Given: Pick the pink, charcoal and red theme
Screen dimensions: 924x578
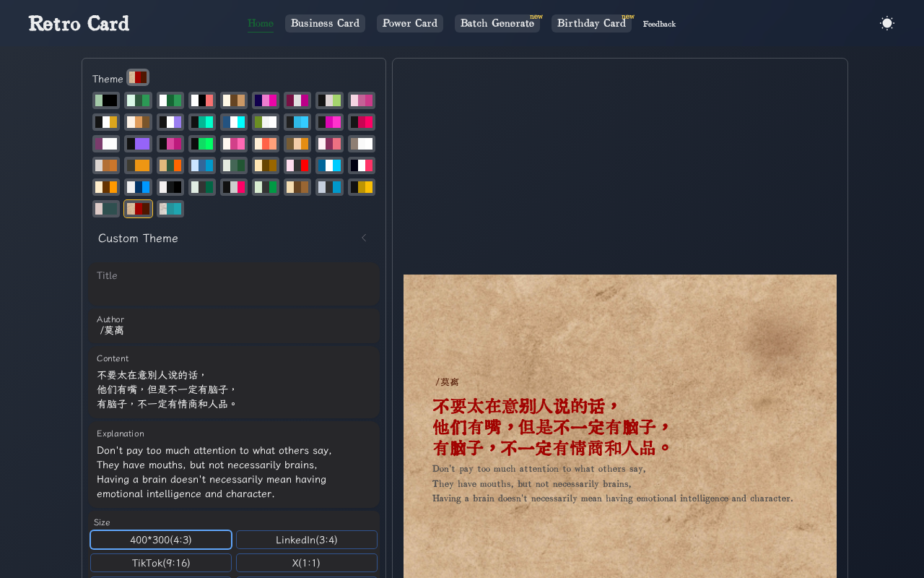Looking at the screenshot, I should tap(297, 165).
